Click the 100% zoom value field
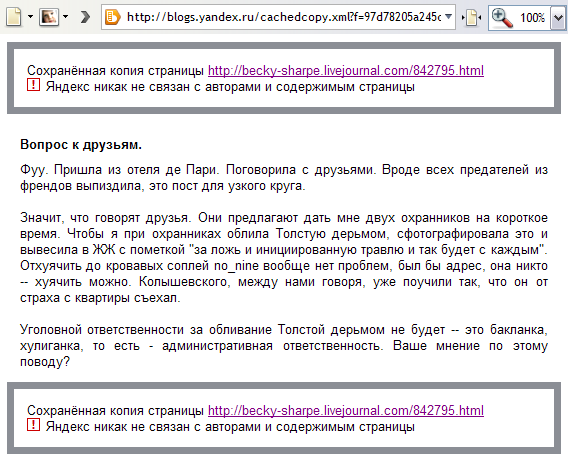This screenshot has width=568, height=462. 532,17
